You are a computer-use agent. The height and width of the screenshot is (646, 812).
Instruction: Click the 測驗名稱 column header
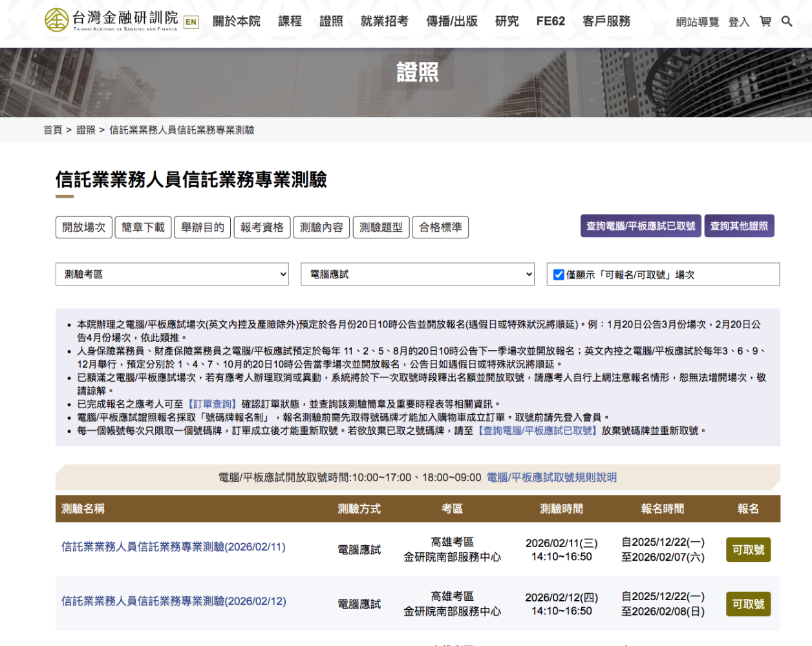83,509
